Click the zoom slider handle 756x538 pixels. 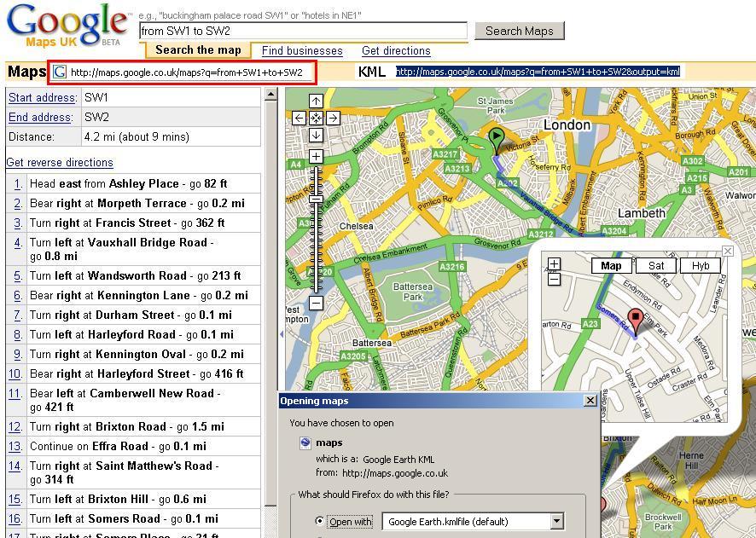[316, 199]
